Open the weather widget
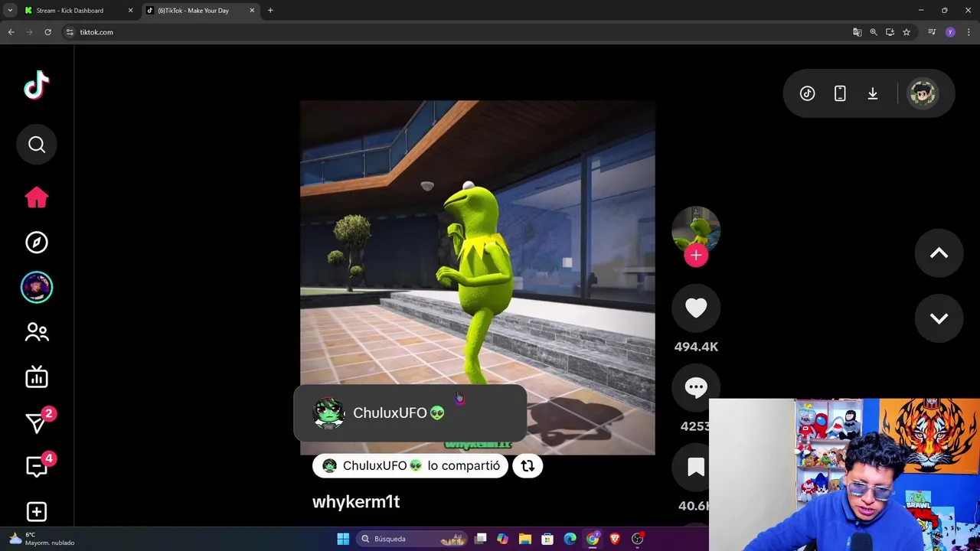This screenshot has height=551, width=980. point(43,539)
